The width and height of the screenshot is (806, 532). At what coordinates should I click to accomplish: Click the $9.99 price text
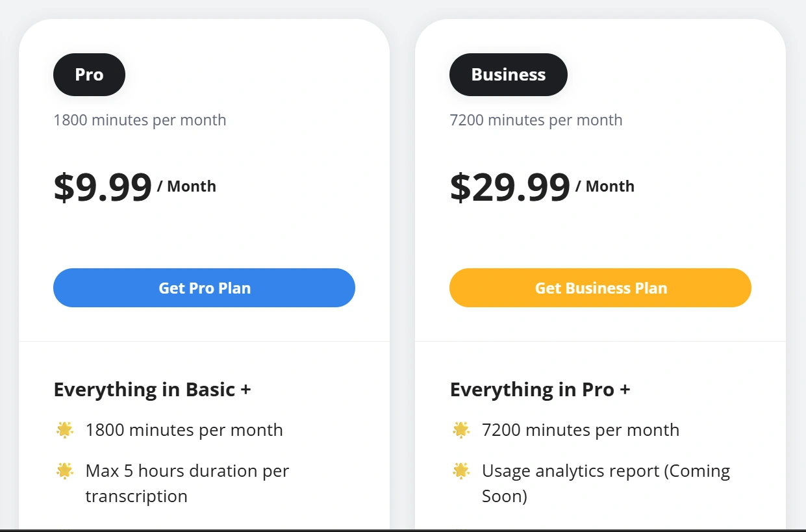coord(103,187)
